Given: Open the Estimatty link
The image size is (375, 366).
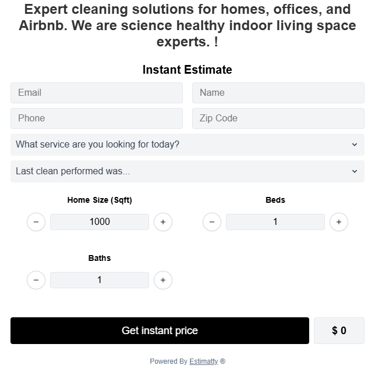Looking at the screenshot, I should coord(204,361).
